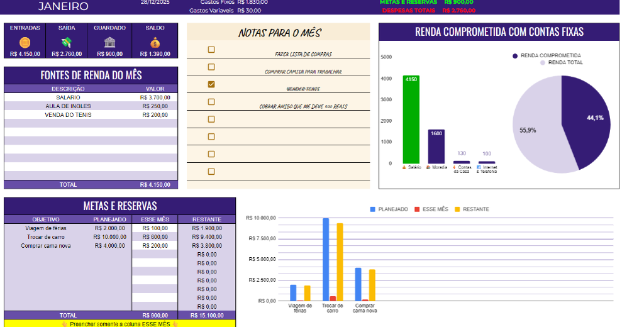
Task: Click the Internet & Telefonia axis icon
Action: (479, 167)
